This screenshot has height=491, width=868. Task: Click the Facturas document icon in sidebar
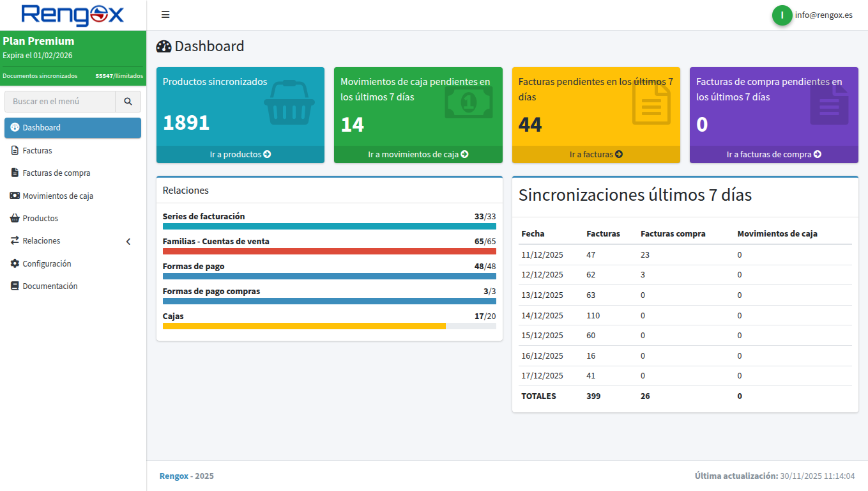15,151
